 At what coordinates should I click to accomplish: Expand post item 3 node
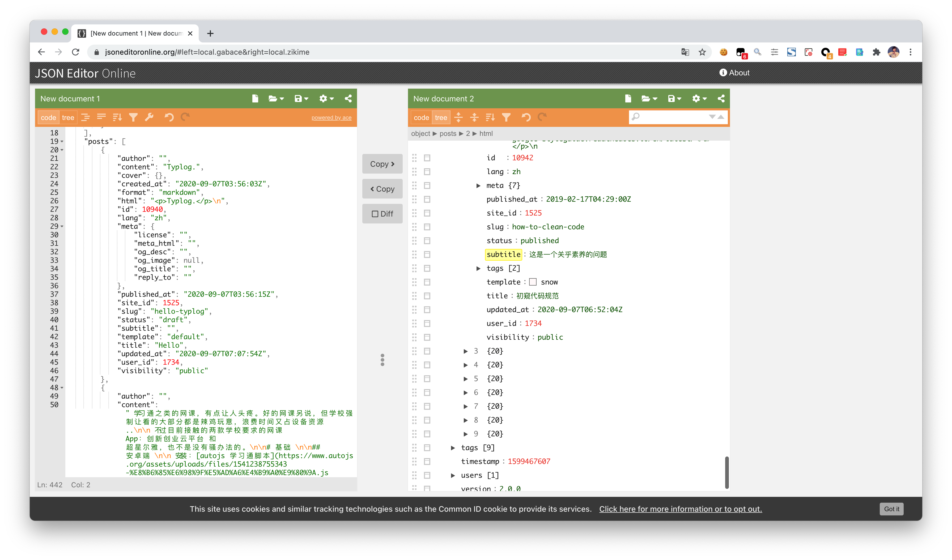coord(465,351)
